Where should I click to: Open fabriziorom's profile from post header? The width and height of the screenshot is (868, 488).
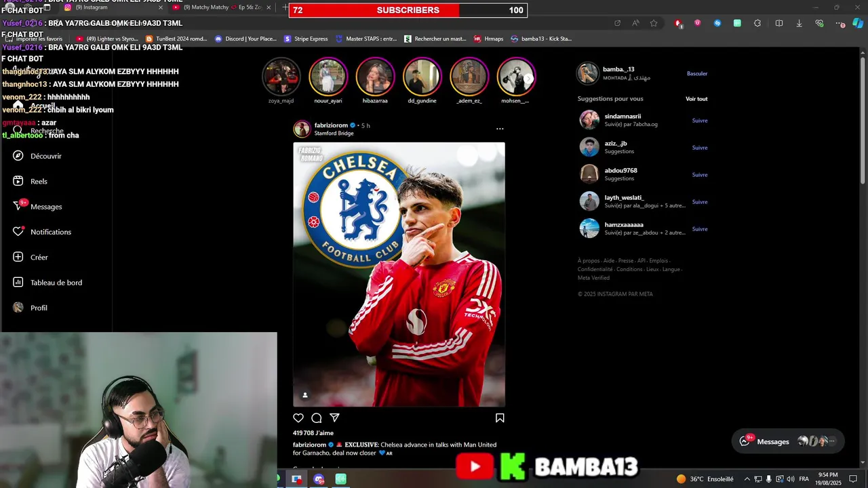tap(331, 125)
